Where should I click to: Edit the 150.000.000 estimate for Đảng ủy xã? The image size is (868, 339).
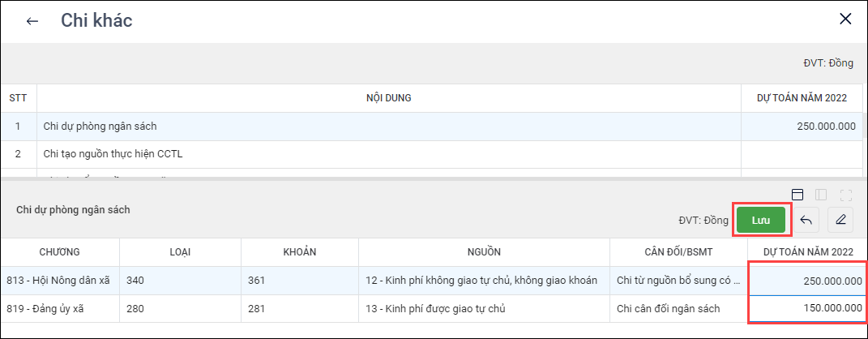[807, 308]
